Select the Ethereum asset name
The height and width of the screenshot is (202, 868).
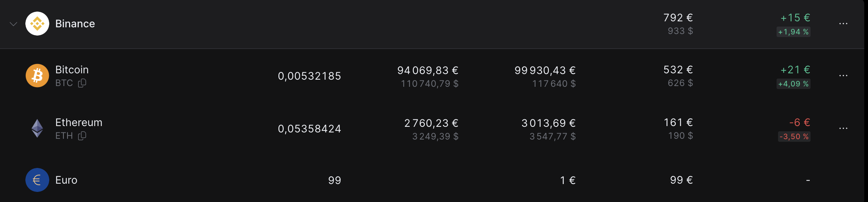click(x=79, y=122)
